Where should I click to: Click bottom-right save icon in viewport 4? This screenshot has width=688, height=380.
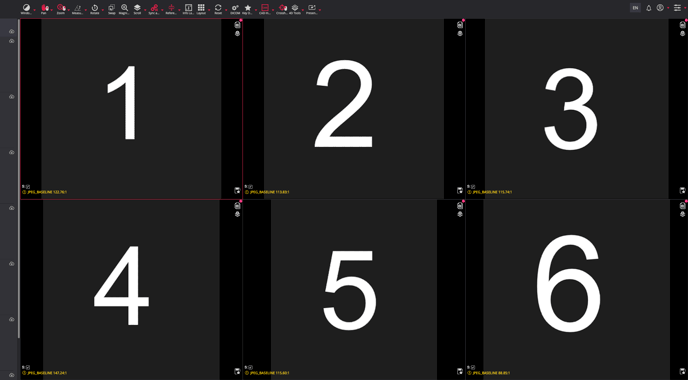click(x=237, y=371)
